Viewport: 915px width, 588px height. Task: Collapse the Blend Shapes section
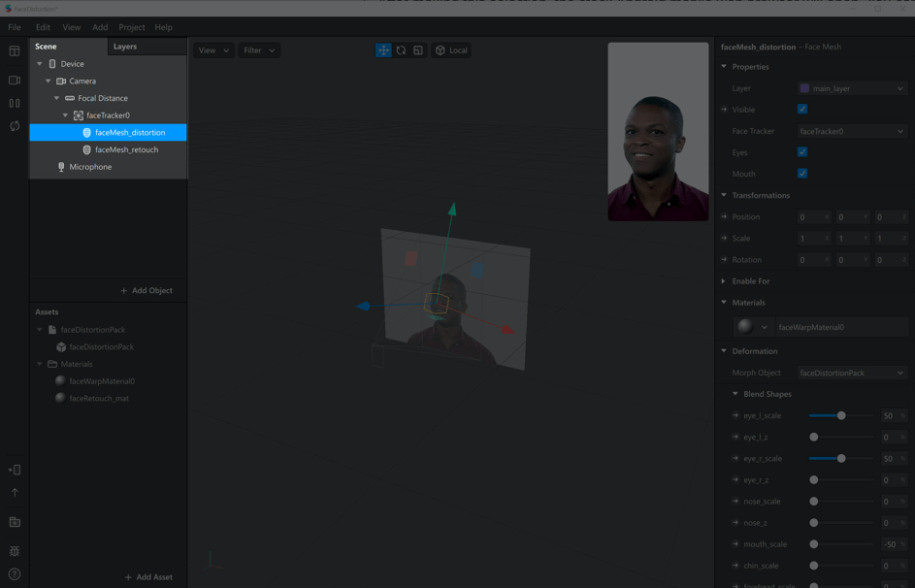pos(735,394)
